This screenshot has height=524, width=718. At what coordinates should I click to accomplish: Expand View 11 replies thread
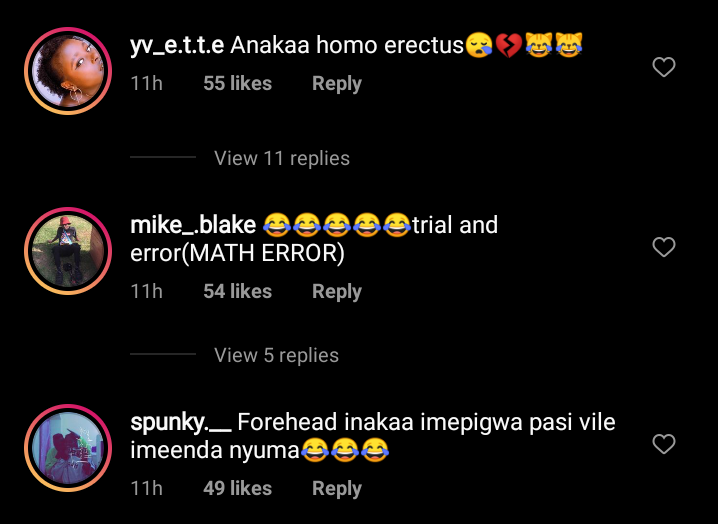[x=282, y=158]
